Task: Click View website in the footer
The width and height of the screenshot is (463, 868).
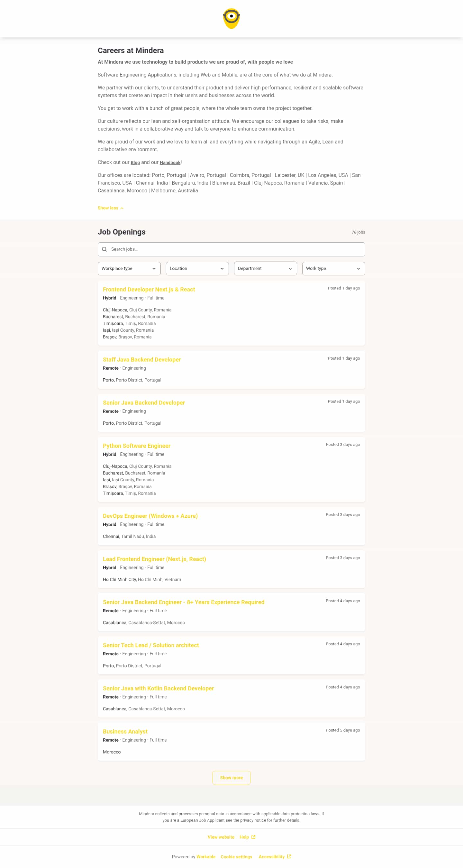Action: pyautogui.click(x=221, y=837)
